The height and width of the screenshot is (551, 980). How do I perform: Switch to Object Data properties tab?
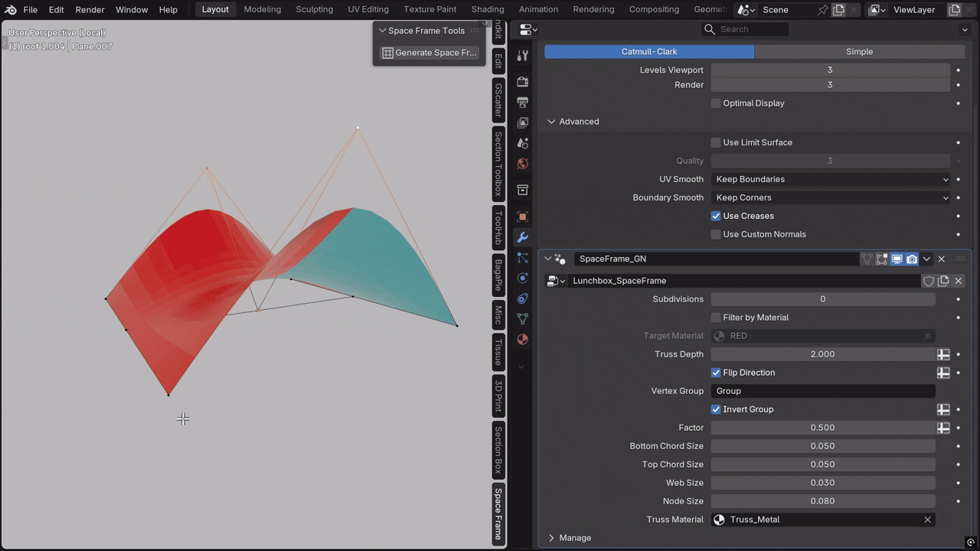523,318
